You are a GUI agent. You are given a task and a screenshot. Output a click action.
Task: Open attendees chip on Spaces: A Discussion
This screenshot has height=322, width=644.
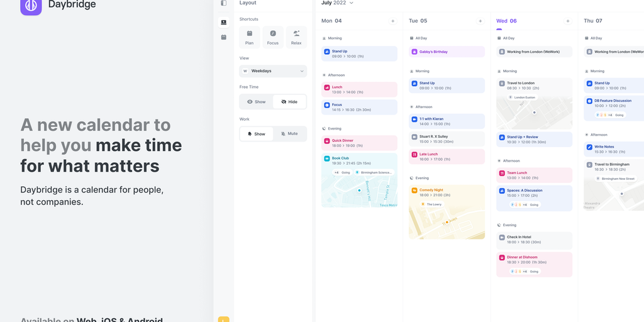(525, 204)
